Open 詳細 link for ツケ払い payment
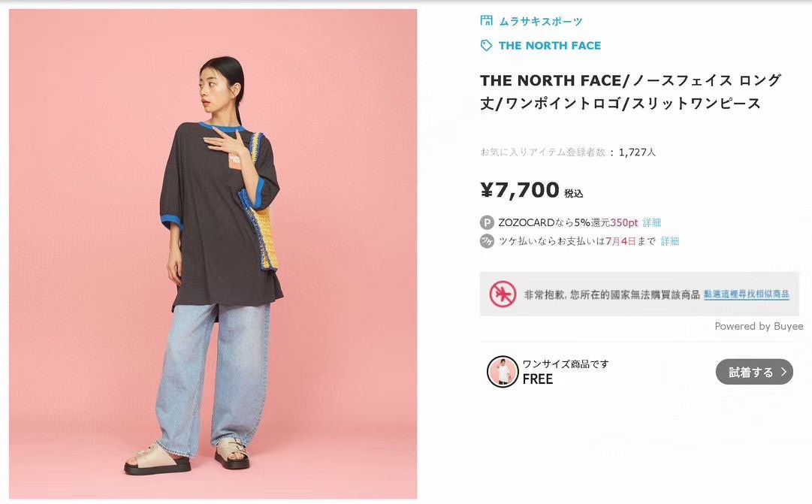Screen dimensions: 812x504 coord(669,241)
